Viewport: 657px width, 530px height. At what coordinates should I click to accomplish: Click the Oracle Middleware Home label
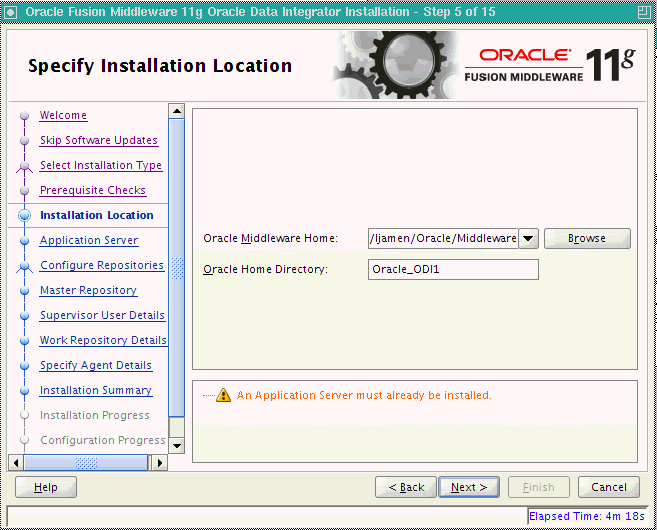pos(270,238)
